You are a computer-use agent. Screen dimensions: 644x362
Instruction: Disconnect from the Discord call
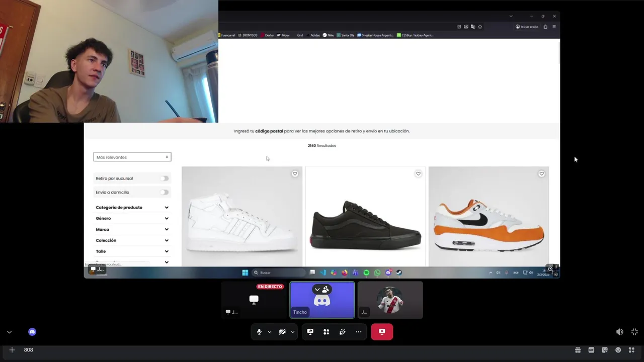point(382,332)
